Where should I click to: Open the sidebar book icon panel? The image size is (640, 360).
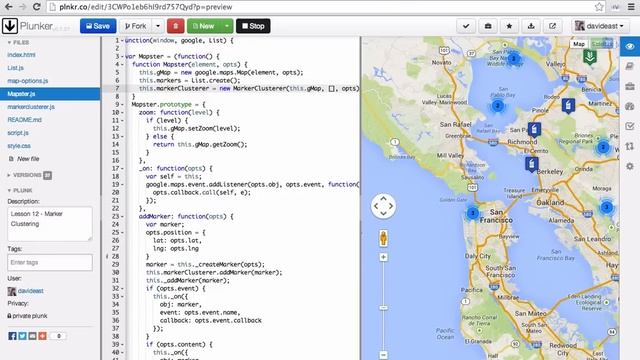630,66
